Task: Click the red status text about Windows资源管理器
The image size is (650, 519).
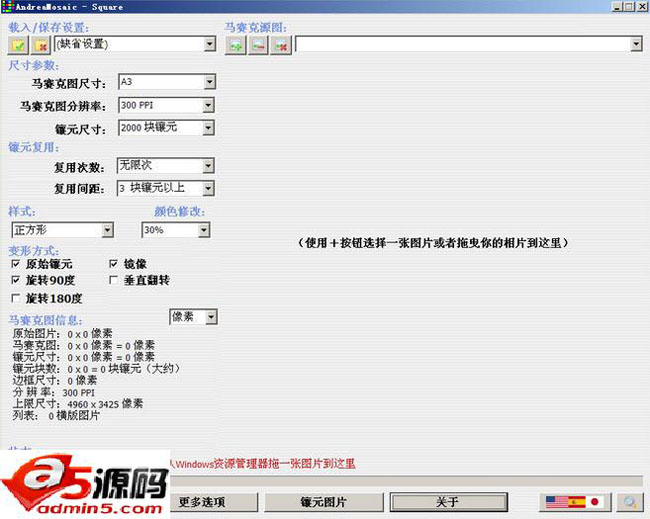Action: [263, 463]
